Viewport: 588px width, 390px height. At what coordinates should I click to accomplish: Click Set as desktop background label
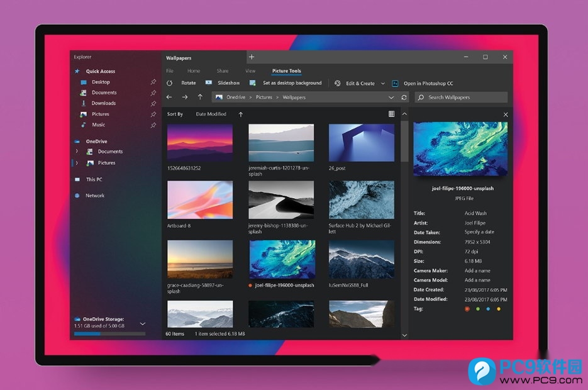(x=292, y=83)
